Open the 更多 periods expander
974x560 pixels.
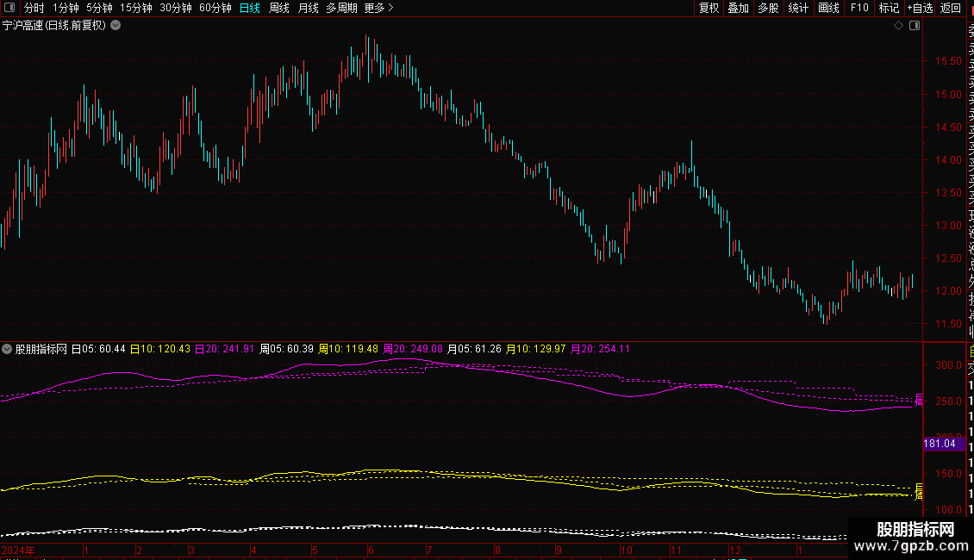(x=378, y=8)
